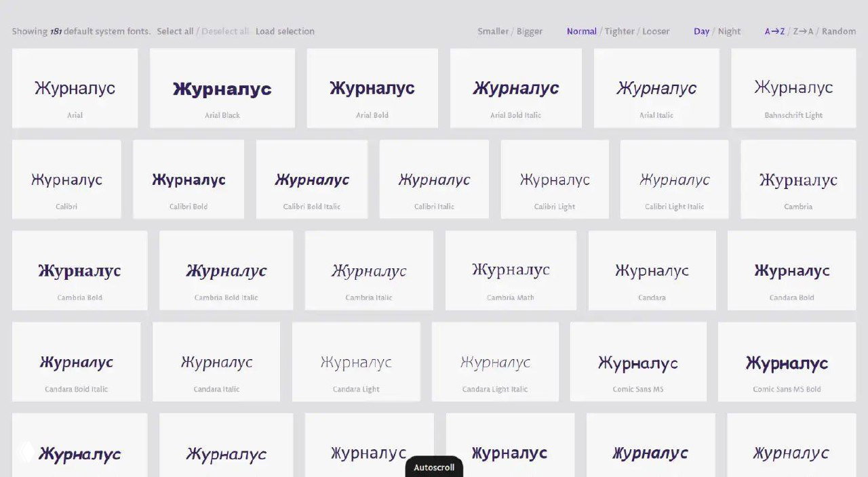Open Load selection
This screenshot has width=868, height=477.
pos(285,31)
